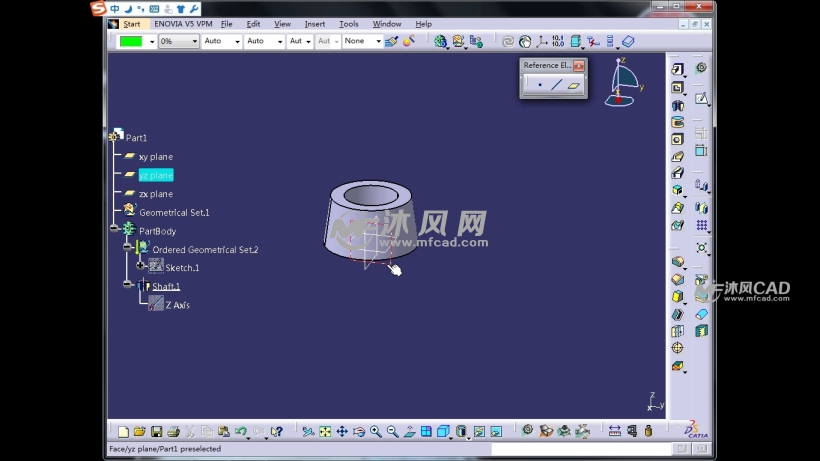
Task: Close the Reference Elements toolbar
Action: pos(578,65)
